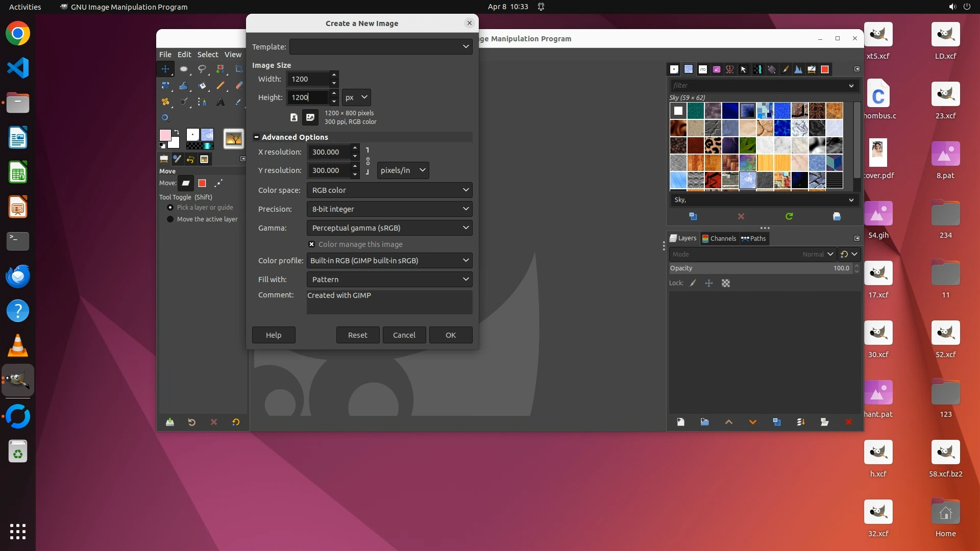Screen dimensions: 980x551
Task: Select Move the active layer radio
Action: pos(170,219)
